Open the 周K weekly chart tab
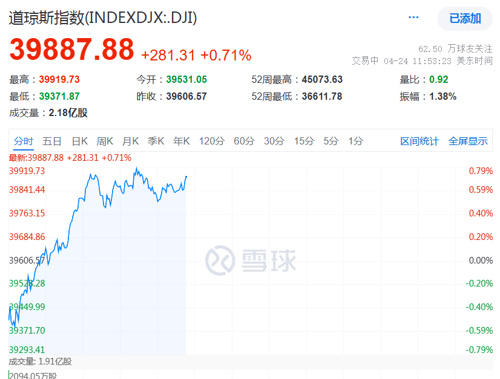This screenshot has height=379, width=500. click(105, 141)
